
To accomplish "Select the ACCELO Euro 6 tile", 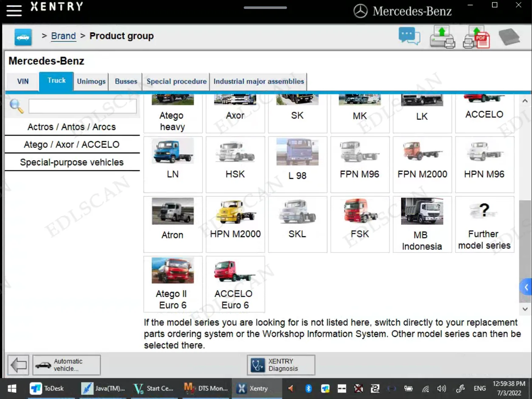I will [x=235, y=284].
